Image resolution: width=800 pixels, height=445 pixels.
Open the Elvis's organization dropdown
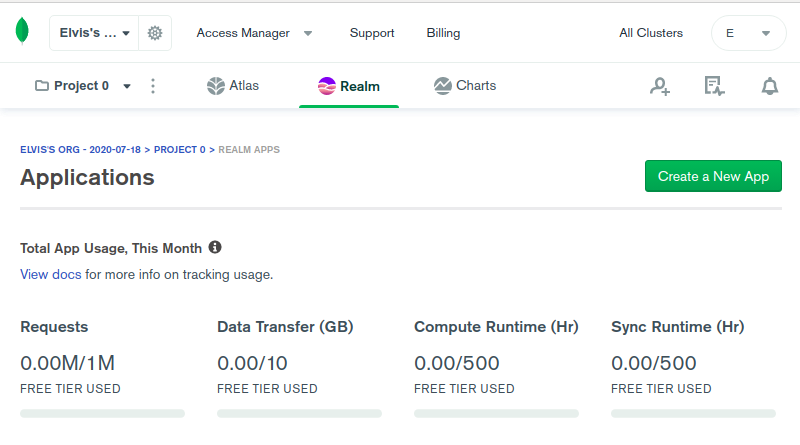click(94, 33)
